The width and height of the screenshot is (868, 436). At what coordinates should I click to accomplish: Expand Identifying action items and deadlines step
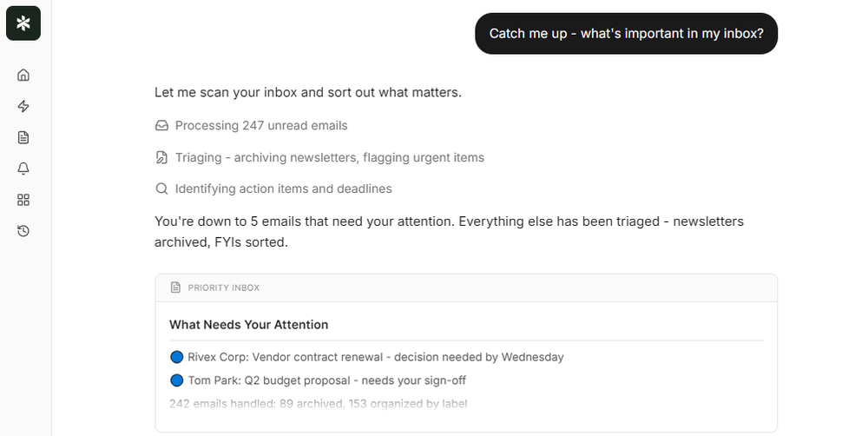click(283, 188)
